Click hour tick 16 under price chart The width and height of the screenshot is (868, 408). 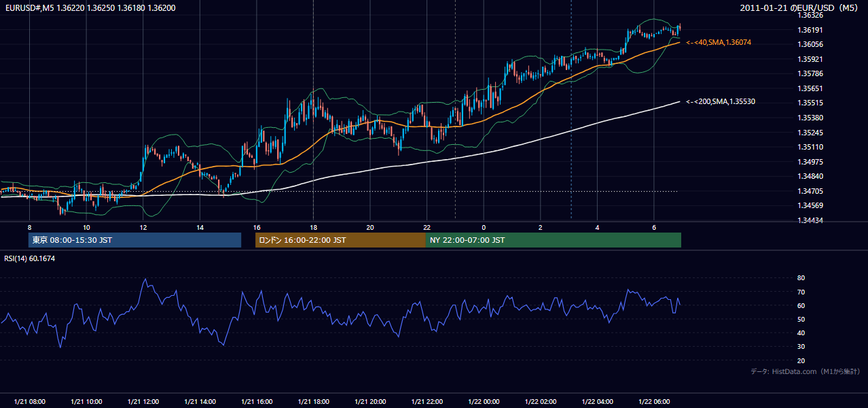[x=257, y=227]
